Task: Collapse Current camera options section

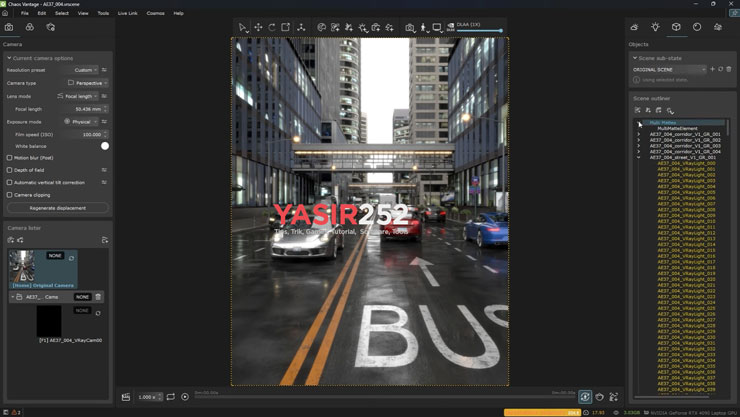Action: coord(9,58)
